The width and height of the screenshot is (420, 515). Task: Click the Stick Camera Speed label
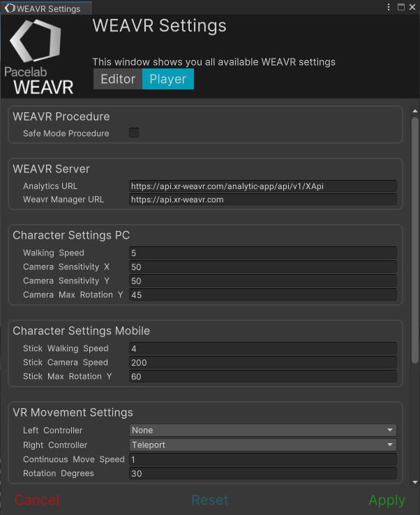coord(66,362)
